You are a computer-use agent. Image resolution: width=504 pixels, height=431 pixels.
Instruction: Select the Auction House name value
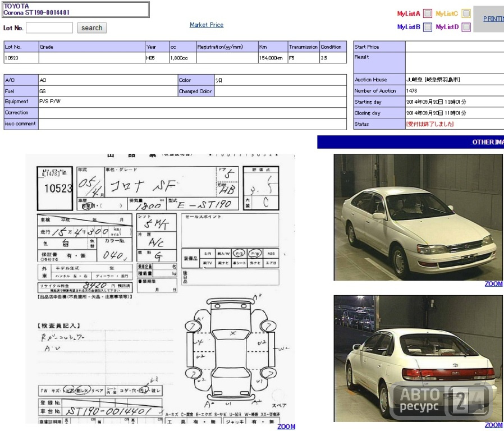433,80
